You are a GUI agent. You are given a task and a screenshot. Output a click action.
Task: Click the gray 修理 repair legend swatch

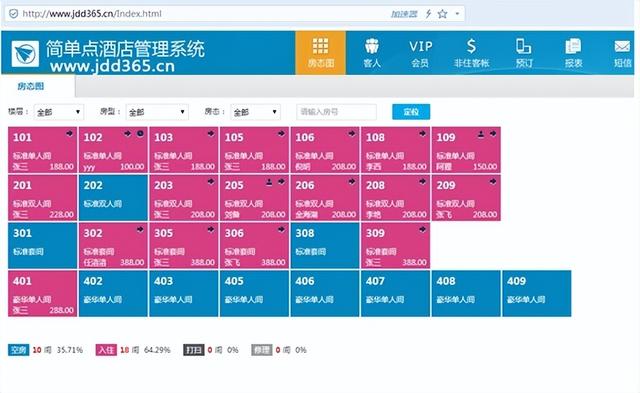pyautogui.click(x=262, y=350)
